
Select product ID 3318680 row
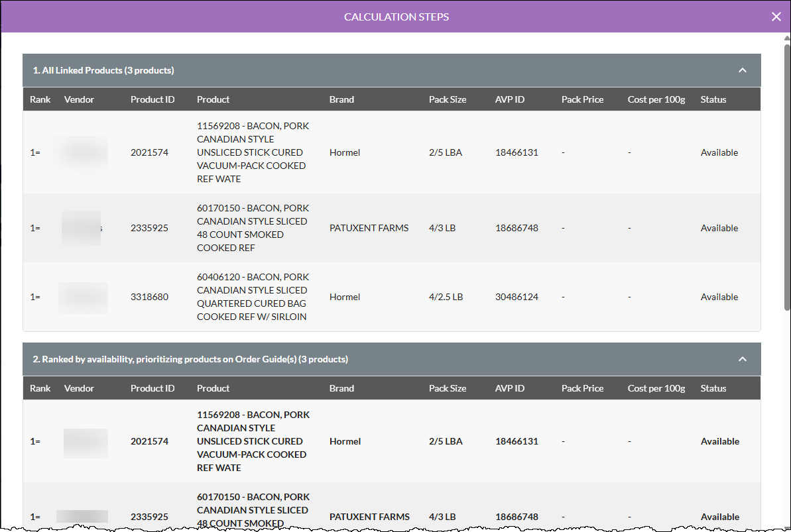(x=391, y=297)
